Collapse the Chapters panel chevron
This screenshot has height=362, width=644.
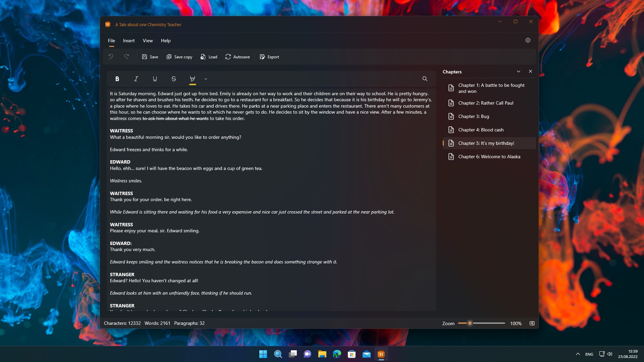tap(518, 71)
